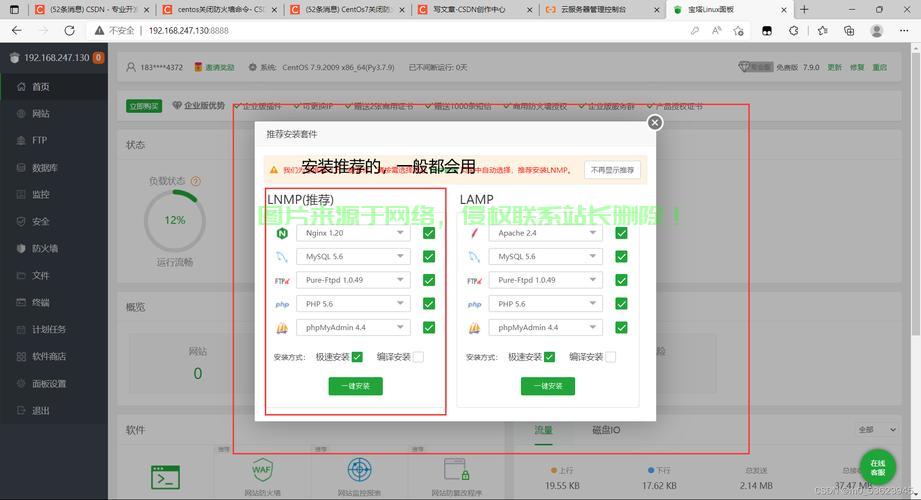Image resolution: width=921 pixels, height=500 pixels.
Task: Switch to the 流量 tab
Action: [543, 430]
